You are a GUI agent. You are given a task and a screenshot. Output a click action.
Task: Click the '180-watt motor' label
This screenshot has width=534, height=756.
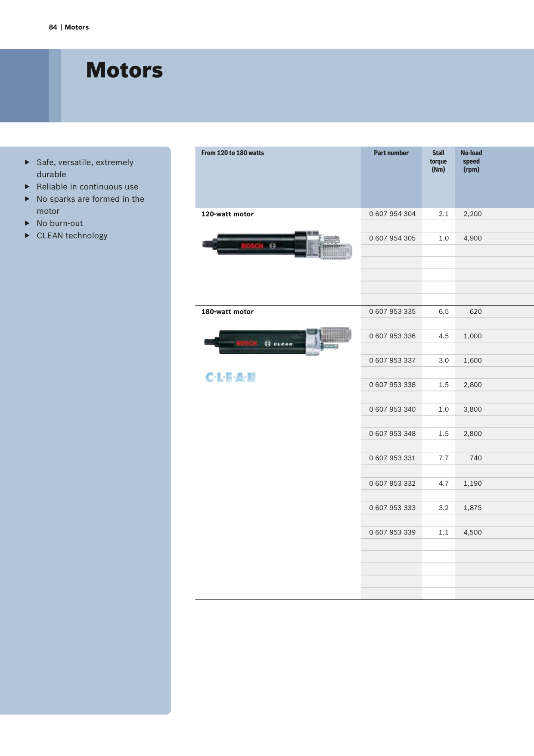pyautogui.click(x=227, y=312)
